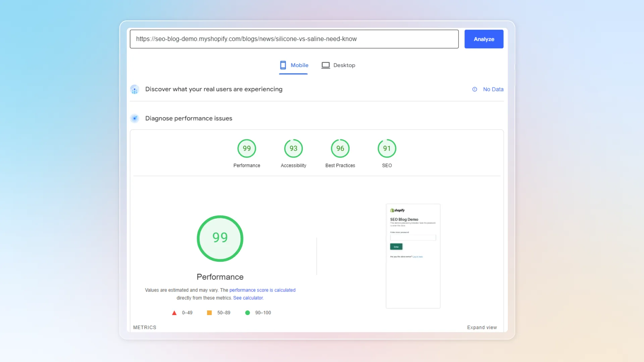
Task: Click the orange square 50–89 legend icon
Action: point(209,313)
